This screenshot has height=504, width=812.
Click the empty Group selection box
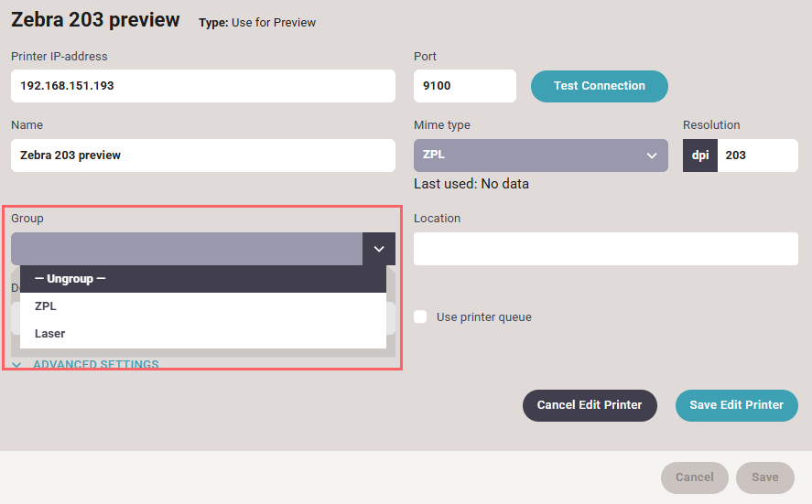click(x=187, y=249)
